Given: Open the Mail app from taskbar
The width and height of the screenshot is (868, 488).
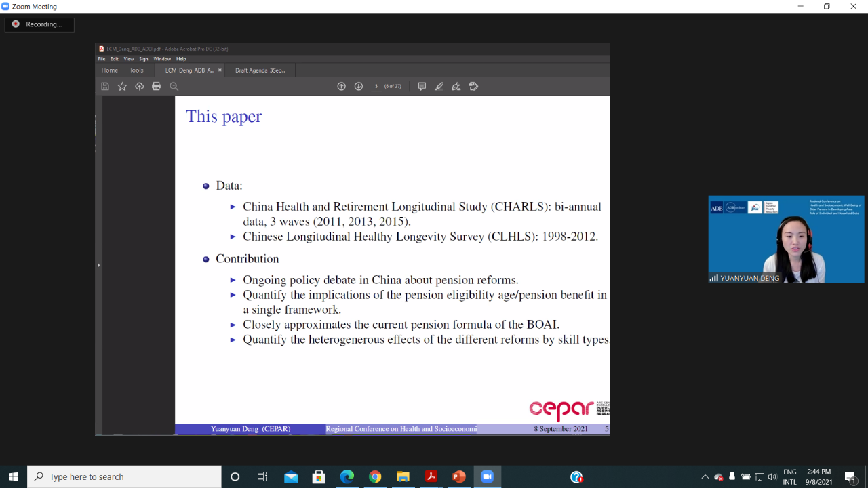Looking at the screenshot, I should pyautogui.click(x=291, y=476).
